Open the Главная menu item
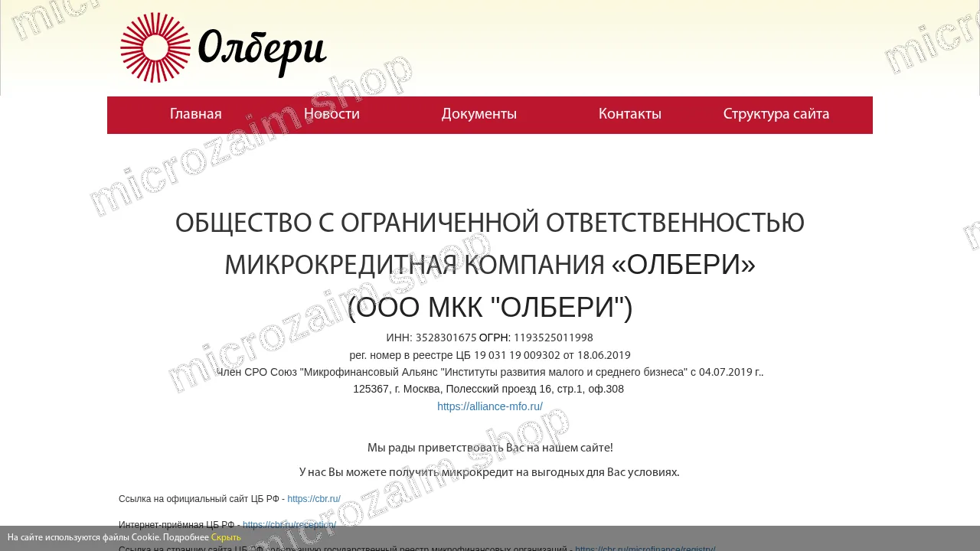The image size is (980, 551). (196, 114)
